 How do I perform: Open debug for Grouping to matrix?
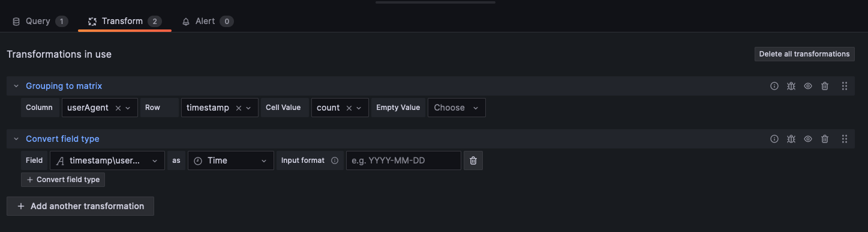click(x=791, y=86)
